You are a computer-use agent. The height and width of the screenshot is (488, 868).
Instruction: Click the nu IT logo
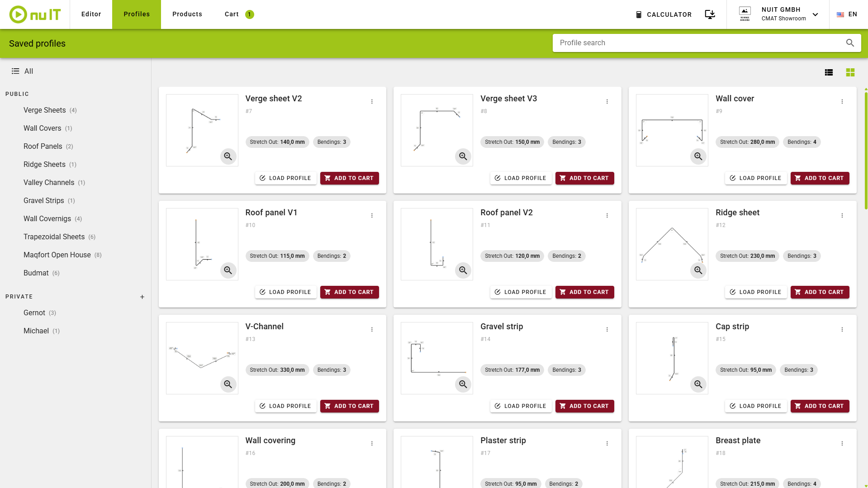point(35,14)
